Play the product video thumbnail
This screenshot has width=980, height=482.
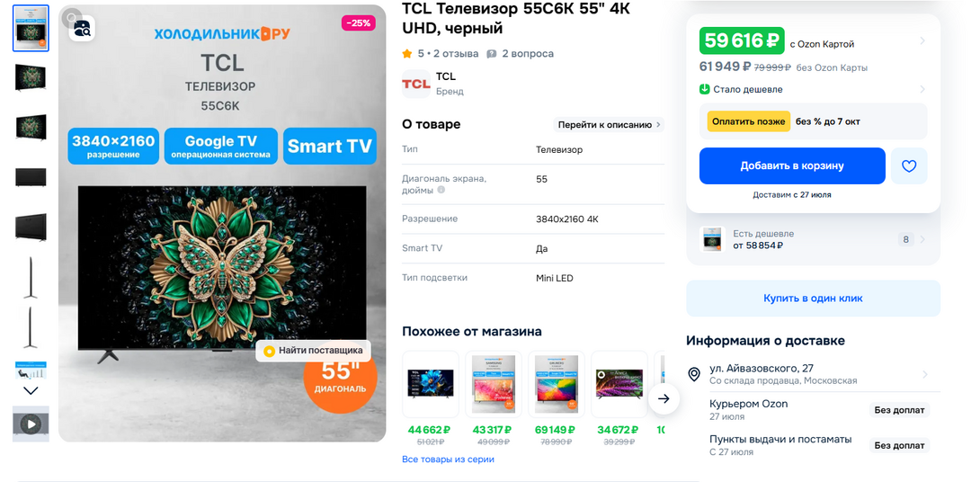31,424
